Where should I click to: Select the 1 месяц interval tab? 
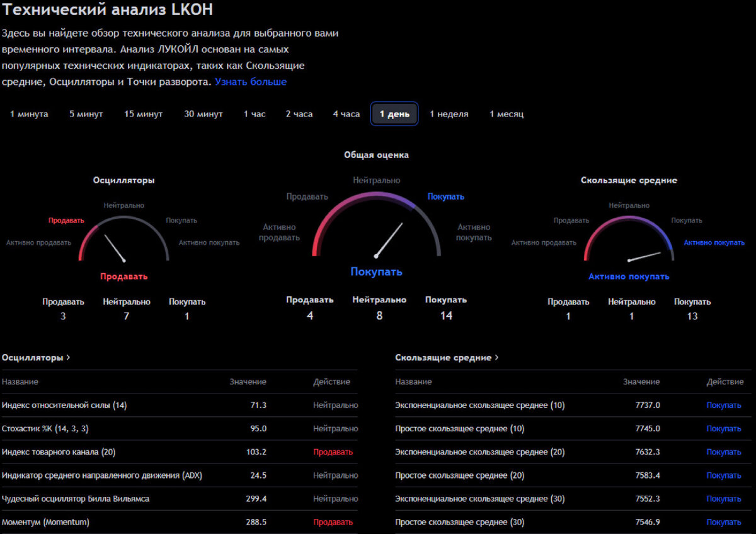pyautogui.click(x=507, y=114)
